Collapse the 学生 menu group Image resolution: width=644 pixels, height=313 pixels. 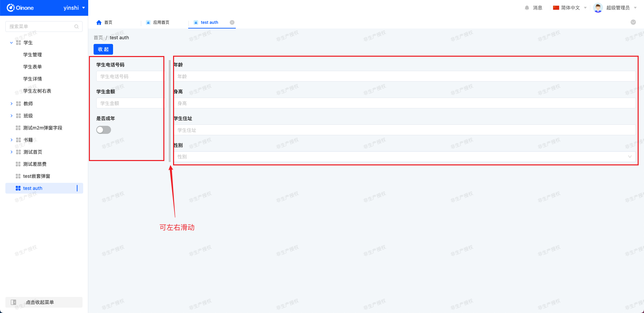pyautogui.click(x=11, y=43)
